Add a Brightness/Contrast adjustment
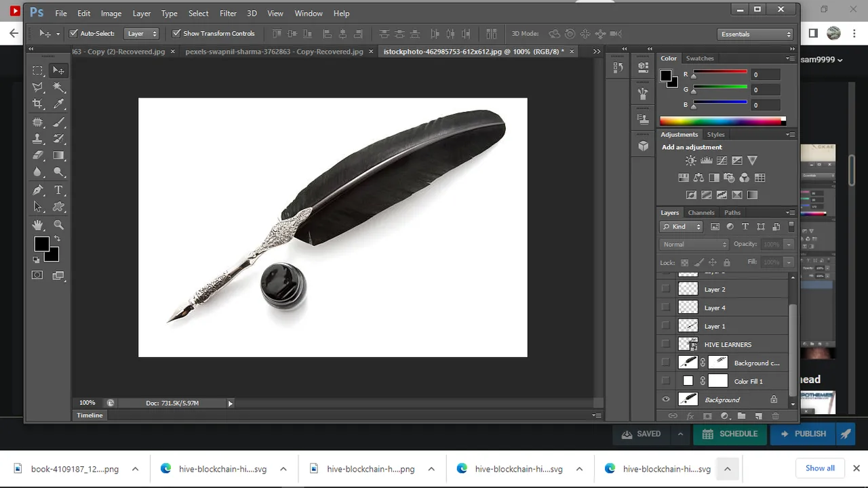 (690, 161)
